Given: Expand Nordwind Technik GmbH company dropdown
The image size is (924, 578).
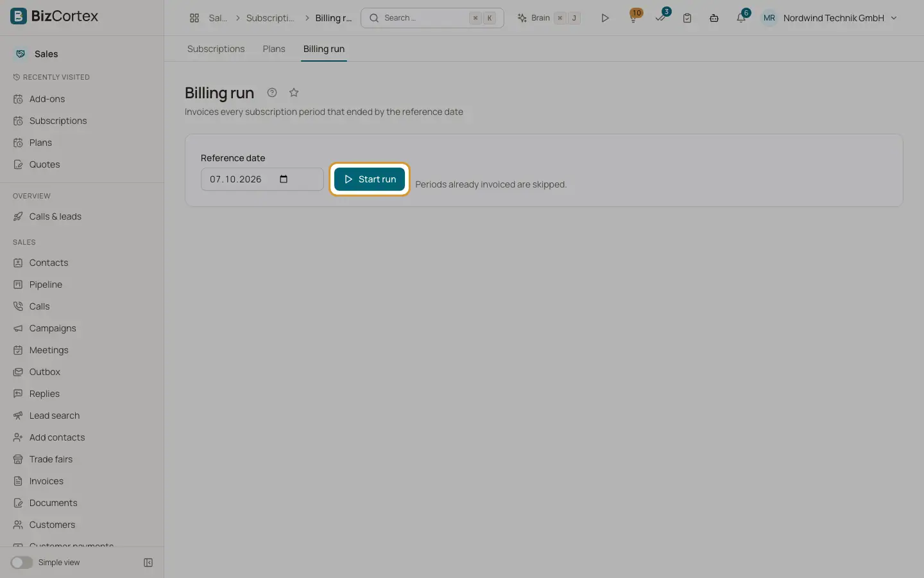Looking at the screenshot, I should click(x=840, y=18).
